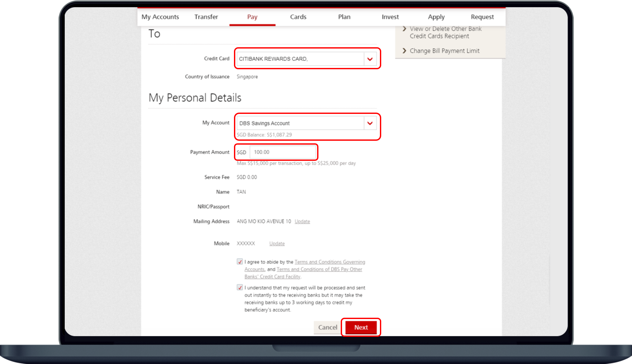Click the Cancel button

tap(327, 327)
